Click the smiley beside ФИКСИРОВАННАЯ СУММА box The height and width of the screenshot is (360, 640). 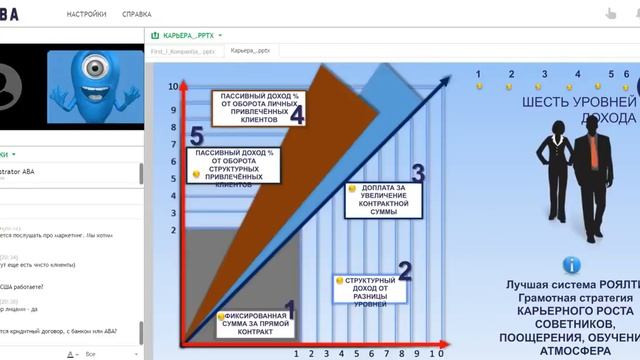pyautogui.click(x=221, y=316)
